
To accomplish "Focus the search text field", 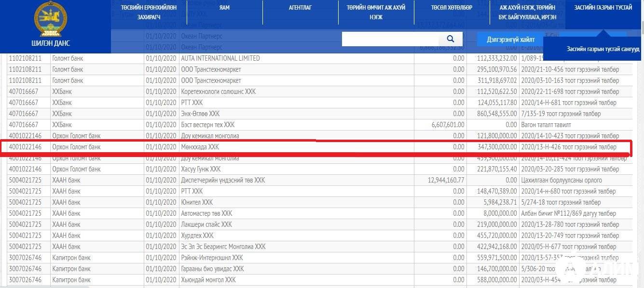I will coord(390,39).
